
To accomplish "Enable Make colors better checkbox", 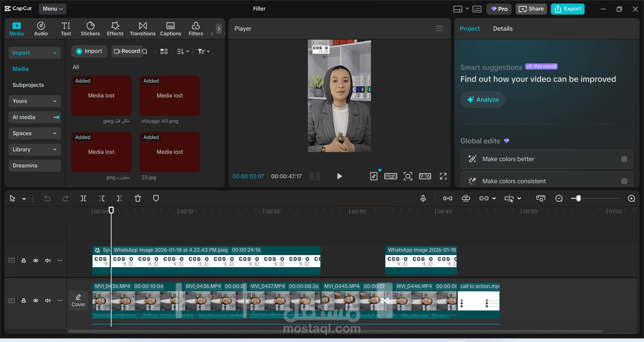I will (624, 159).
